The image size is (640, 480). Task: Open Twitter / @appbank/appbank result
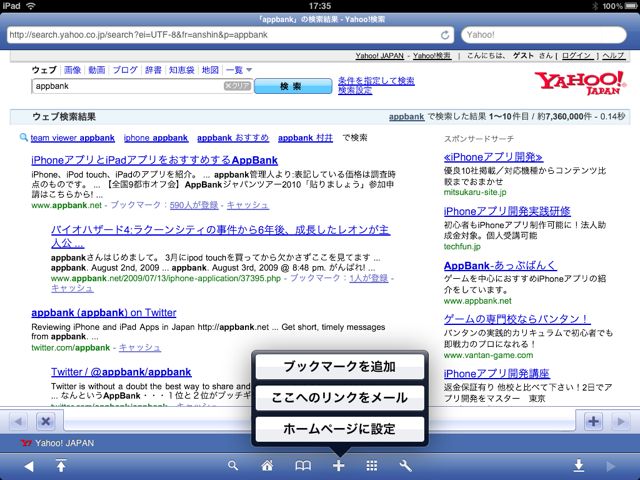point(121,372)
